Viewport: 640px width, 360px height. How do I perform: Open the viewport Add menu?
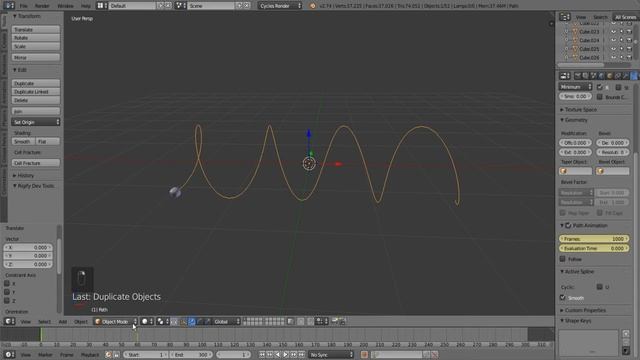point(62,322)
